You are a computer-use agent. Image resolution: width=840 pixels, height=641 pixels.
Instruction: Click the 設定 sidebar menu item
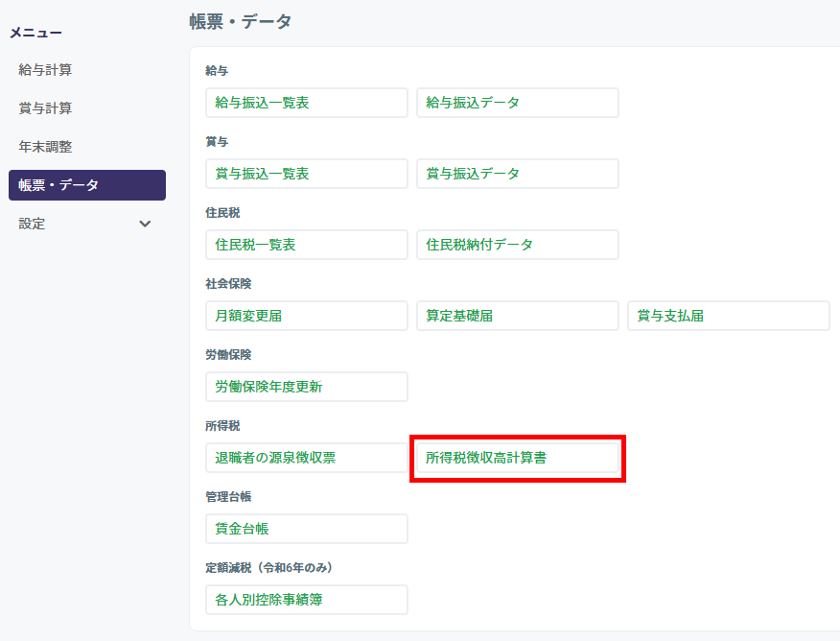[x=33, y=224]
